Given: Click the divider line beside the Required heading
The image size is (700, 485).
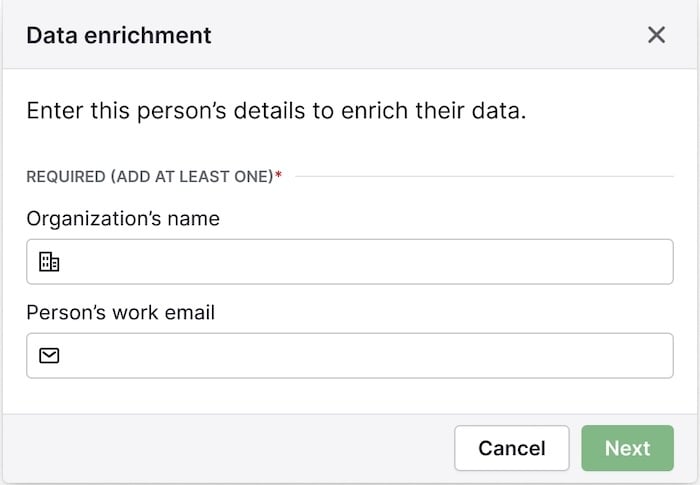Looking at the screenshot, I should coord(480,177).
